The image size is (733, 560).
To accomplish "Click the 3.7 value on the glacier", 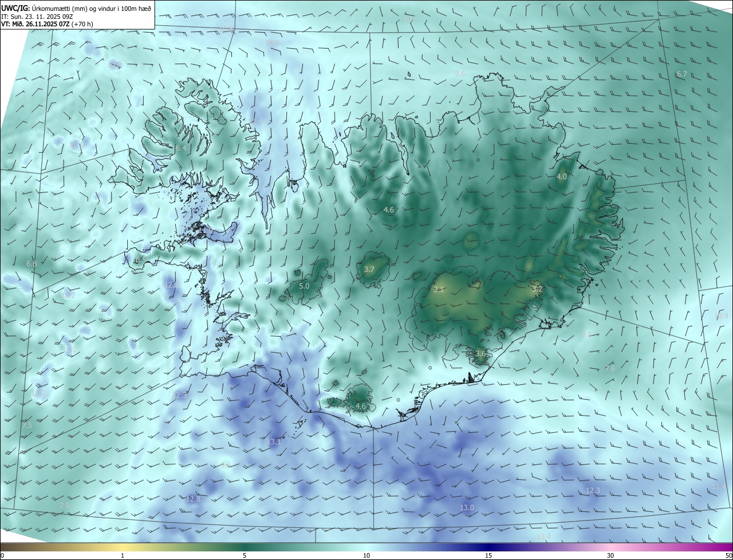I will click(369, 269).
